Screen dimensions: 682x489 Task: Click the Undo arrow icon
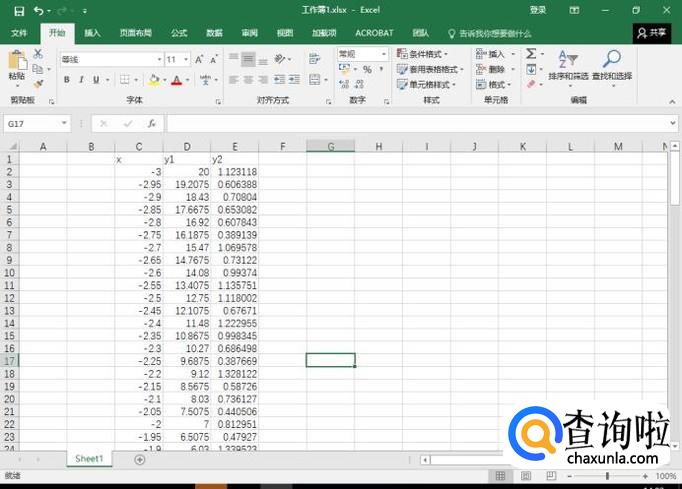(39, 11)
